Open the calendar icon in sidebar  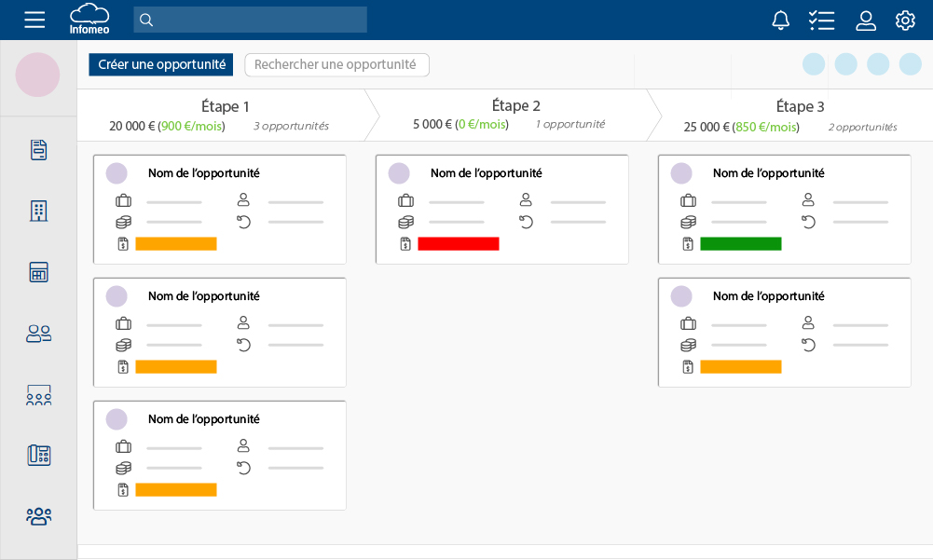click(x=38, y=272)
